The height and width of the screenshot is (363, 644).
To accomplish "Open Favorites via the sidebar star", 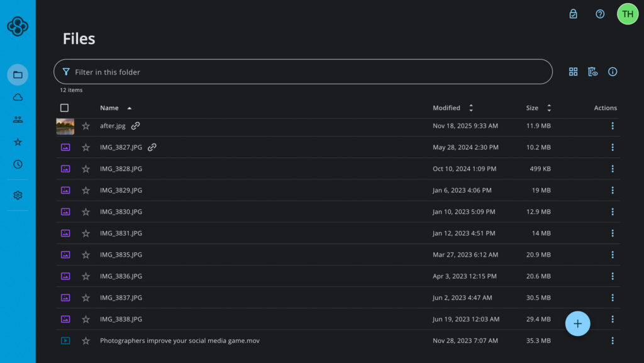I will click(x=18, y=142).
